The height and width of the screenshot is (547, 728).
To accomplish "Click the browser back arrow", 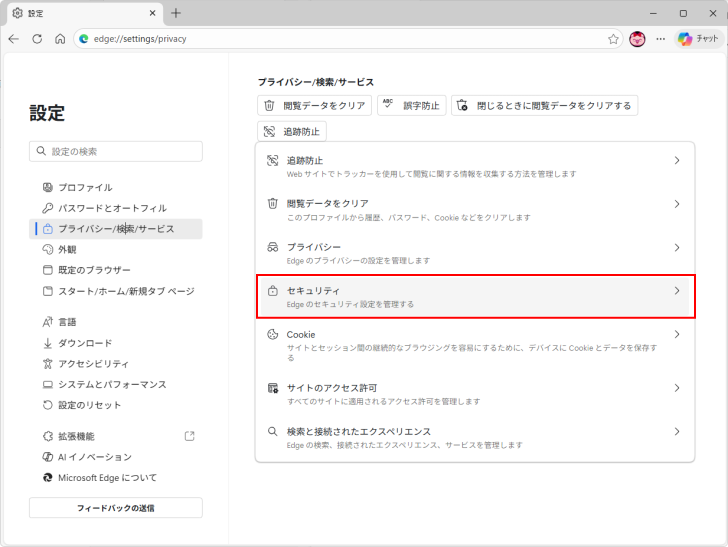I will click(x=14, y=39).
